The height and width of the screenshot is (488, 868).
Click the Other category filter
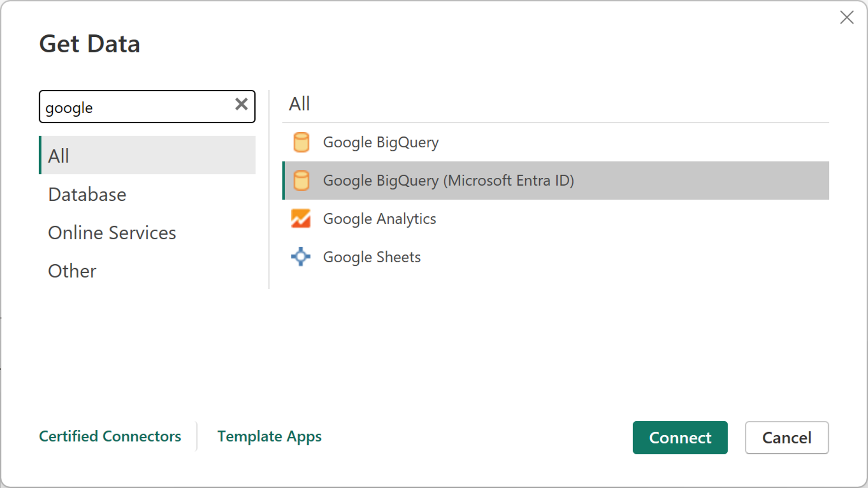click(x=72, y=270)
